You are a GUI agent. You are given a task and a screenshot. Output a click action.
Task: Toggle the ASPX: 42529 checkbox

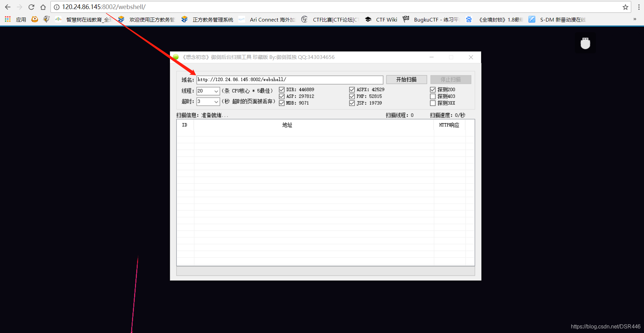pos(352,90)
